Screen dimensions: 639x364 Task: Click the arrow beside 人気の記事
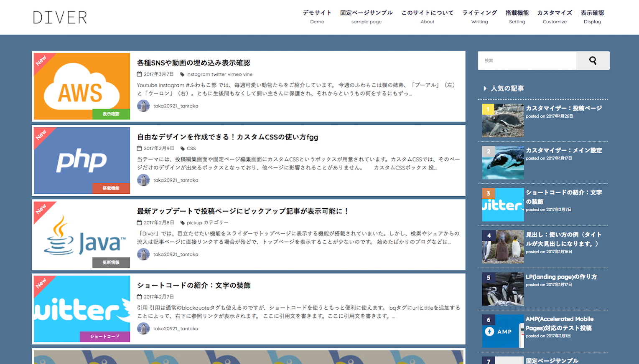pyautogui.click(x=485, y=88)
